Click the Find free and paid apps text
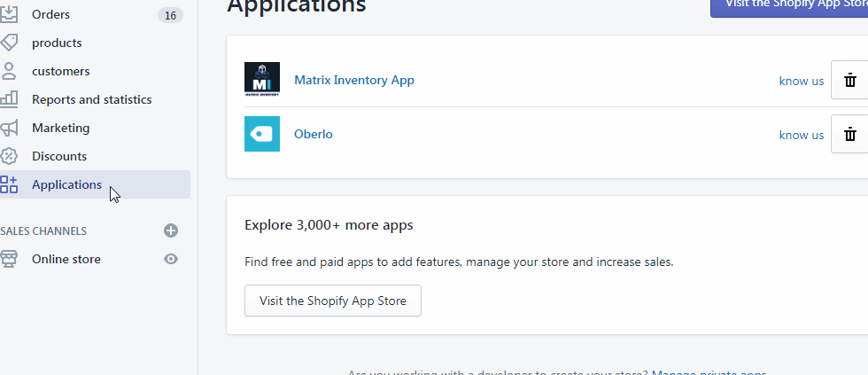Viewport: 868px width, 375px height. point(459,262)
